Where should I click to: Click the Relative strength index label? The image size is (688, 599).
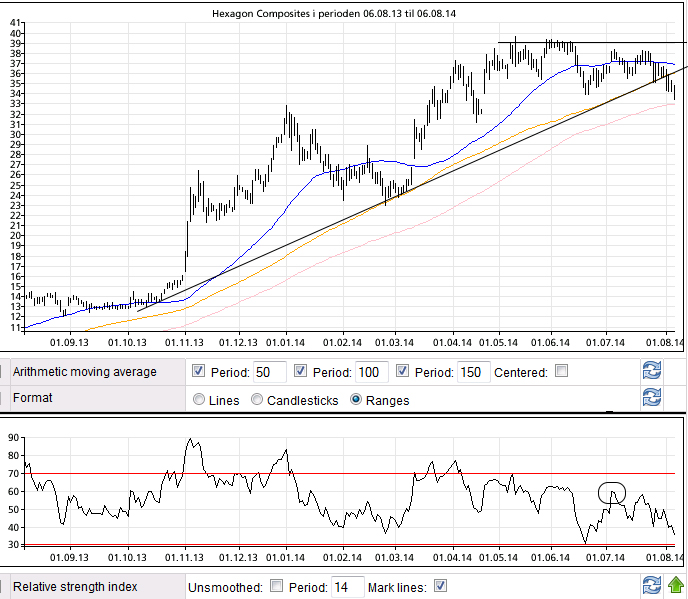[75, 586]
